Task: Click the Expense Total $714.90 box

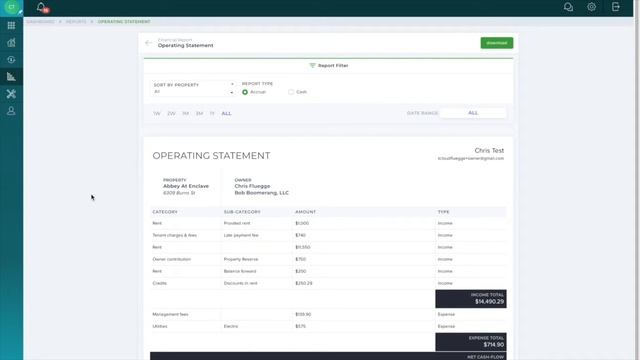Action: (471, 342)
